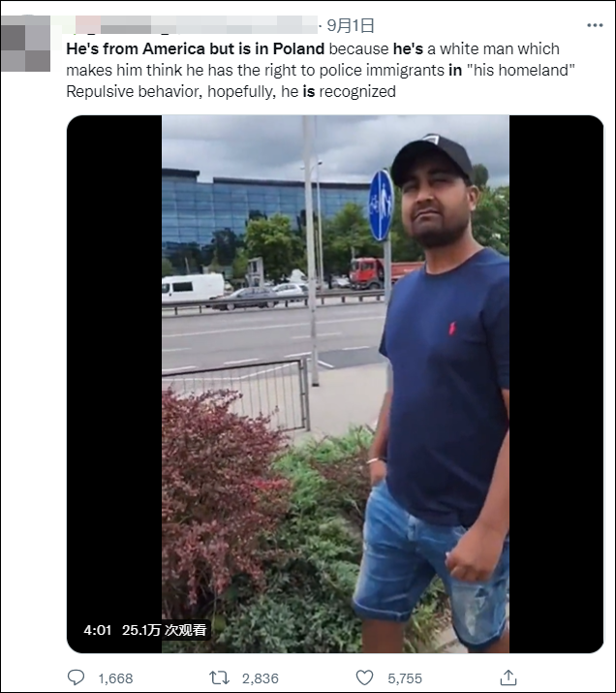Click the 2,836 retweets count
616x693 pixels.
[261, 677]
